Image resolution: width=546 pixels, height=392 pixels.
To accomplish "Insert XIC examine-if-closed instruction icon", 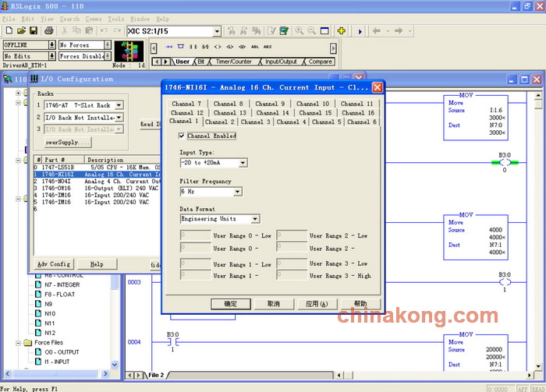I will tap(193, 47).
